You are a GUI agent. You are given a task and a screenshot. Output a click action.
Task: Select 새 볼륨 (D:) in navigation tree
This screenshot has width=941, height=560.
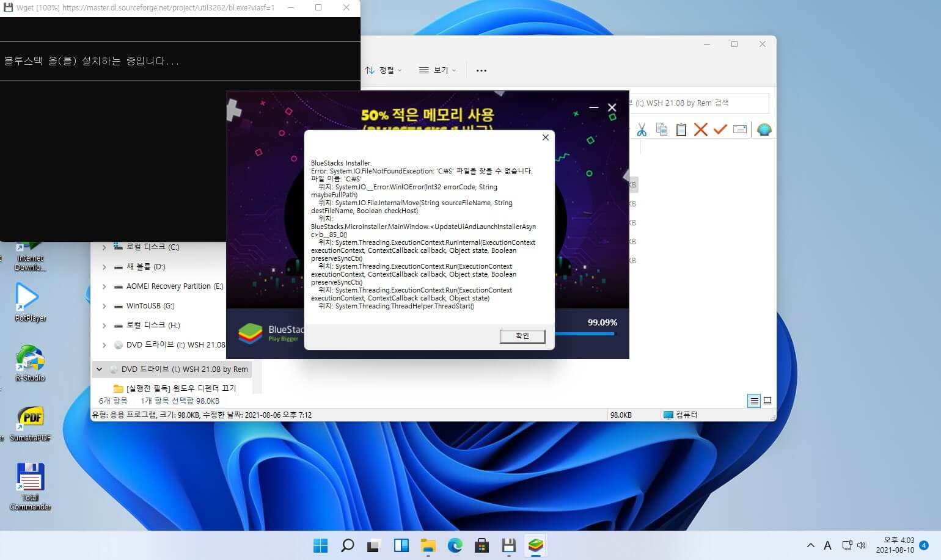(146, 267)
